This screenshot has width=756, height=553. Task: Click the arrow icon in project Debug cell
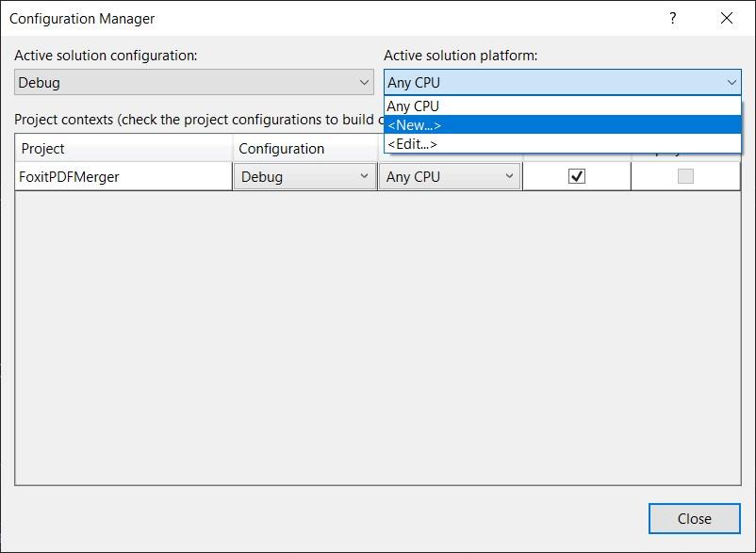coord(365,176)
